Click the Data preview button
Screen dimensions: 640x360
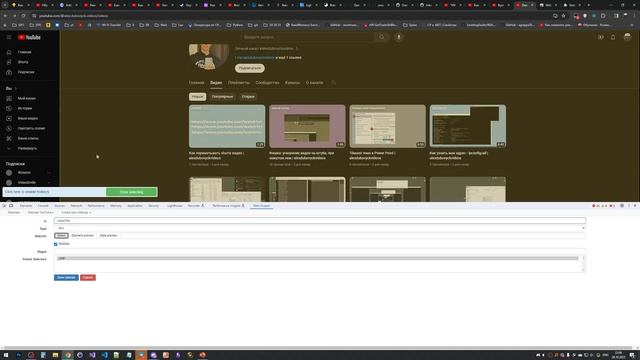click(109, 236)
